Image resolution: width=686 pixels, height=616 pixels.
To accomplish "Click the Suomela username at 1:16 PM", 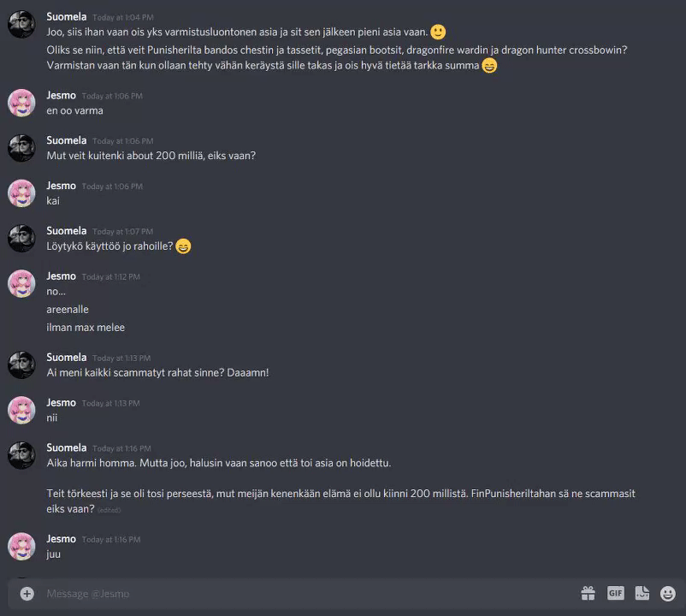I will pos(67,448).
